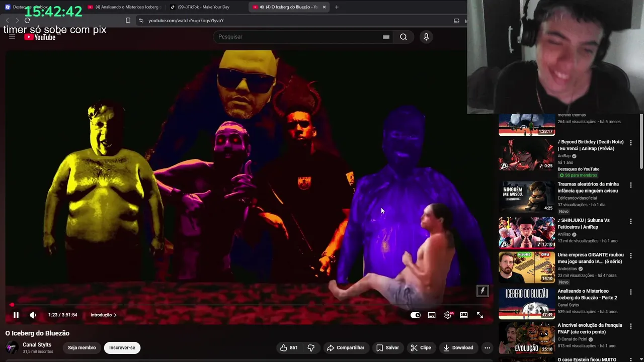Enter fullscreen mode
Image resolution: width=644 pixels, height=362 pixels.
[480, 315]
